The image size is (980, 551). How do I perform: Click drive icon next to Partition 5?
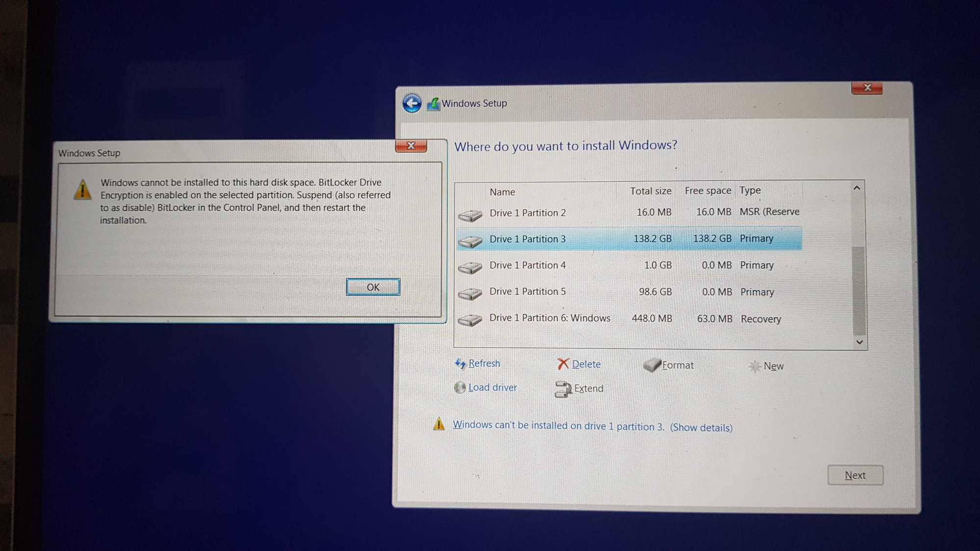point(470,294)
